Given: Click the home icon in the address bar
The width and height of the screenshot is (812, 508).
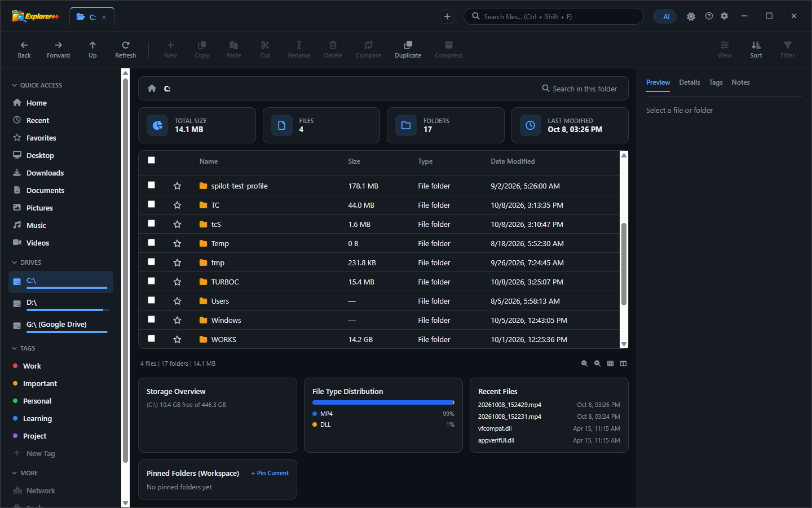Looking at the screenshot, I should coord(152,89).
